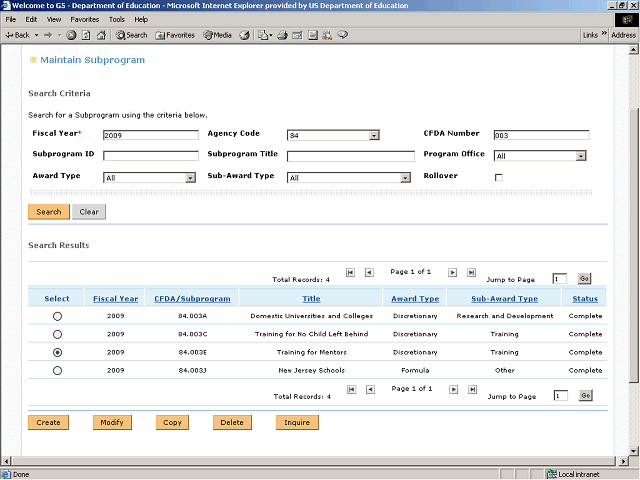
Task: Open the View menu
Action: pyautogui.click(x=53, y=19)
